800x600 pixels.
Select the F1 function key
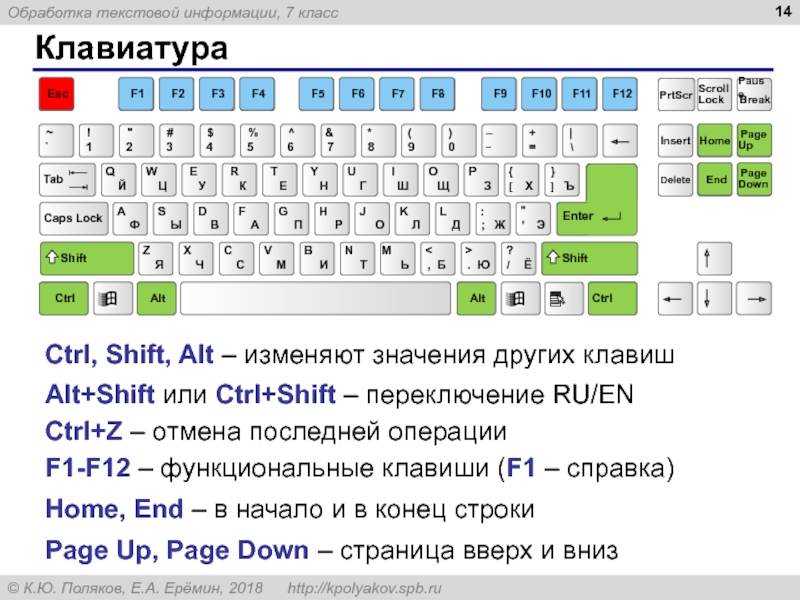pos(136,94)
